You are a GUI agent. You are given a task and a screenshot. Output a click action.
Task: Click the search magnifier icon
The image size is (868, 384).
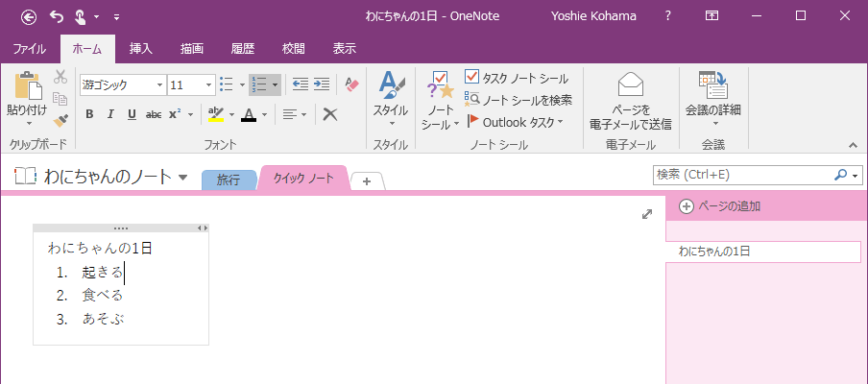pos(840,175)
